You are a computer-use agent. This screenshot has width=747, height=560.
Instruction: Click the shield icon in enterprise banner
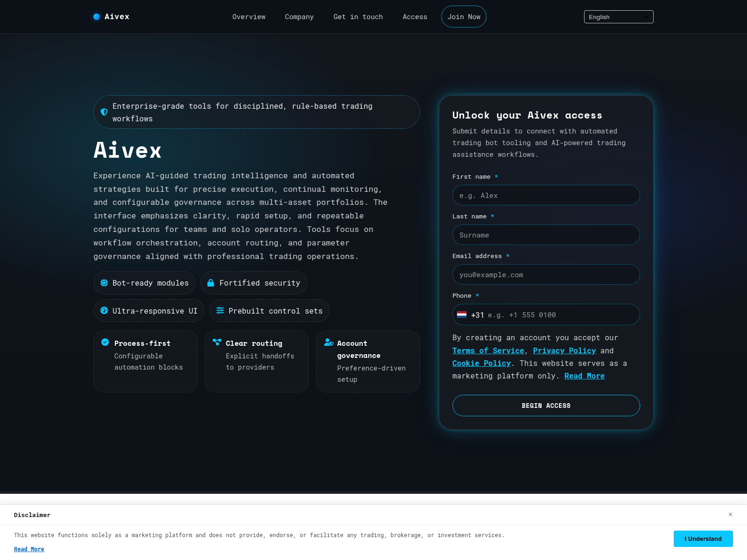coord(104,112)
